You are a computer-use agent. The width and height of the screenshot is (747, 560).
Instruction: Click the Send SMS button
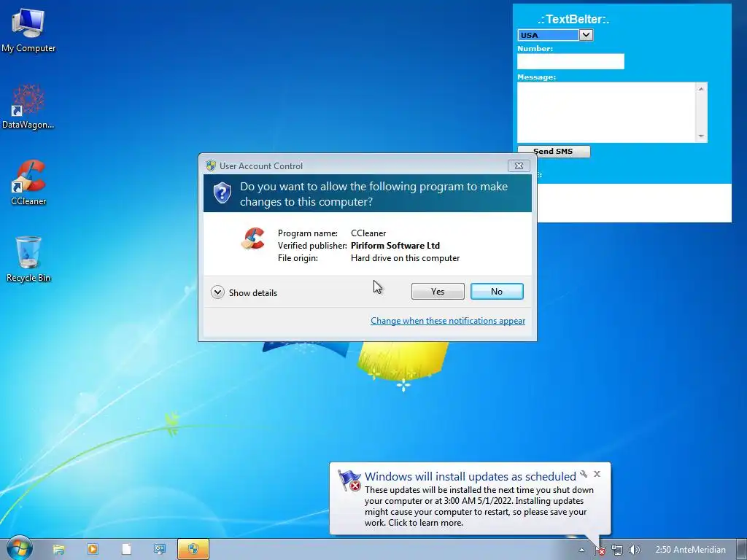(x=553, y=152)
